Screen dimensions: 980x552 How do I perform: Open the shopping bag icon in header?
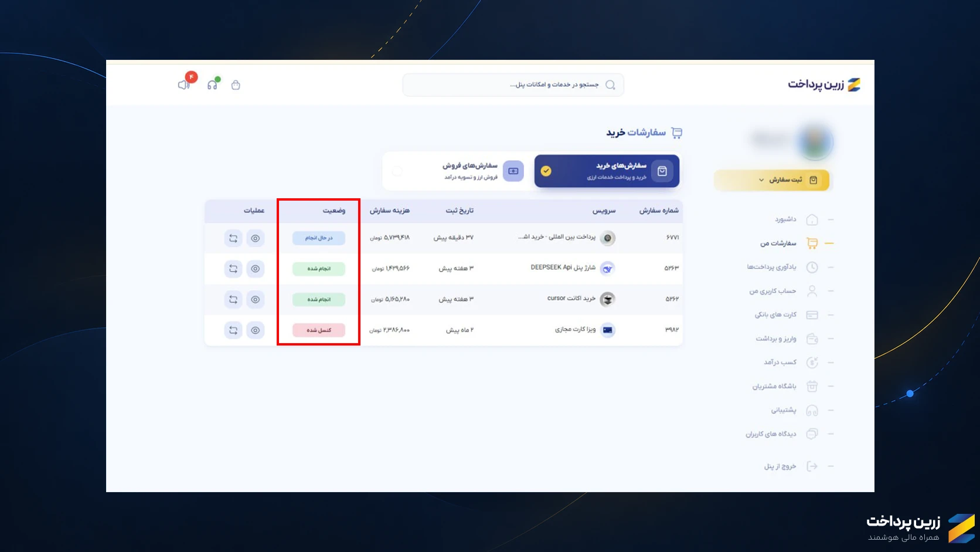coord(236,85)
